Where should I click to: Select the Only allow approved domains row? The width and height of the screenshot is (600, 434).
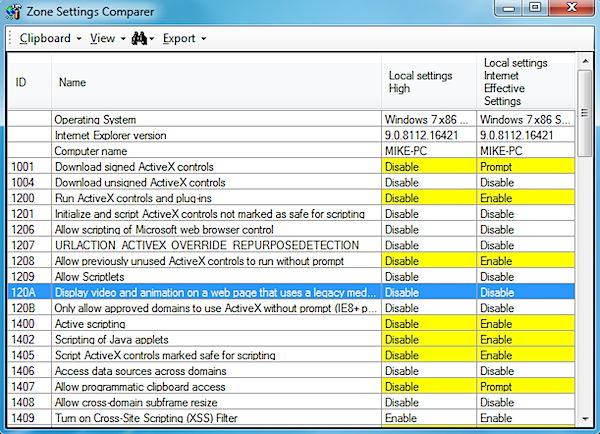point(291,308)
